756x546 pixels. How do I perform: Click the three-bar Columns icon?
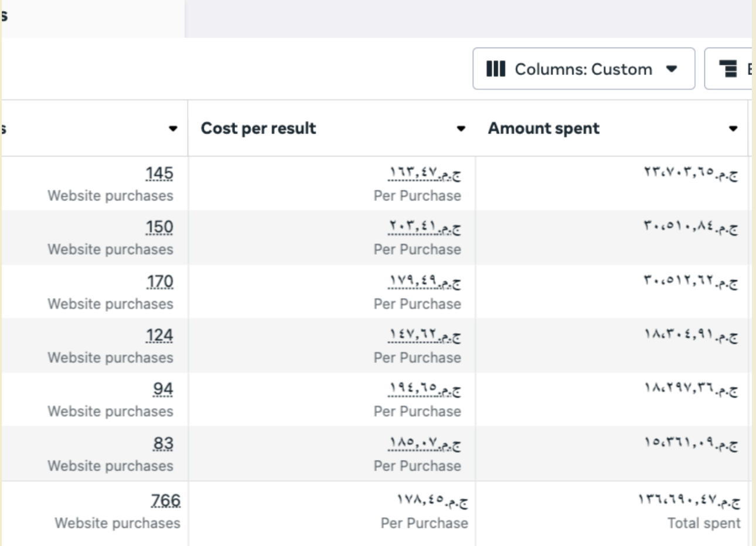coord(495,69)
